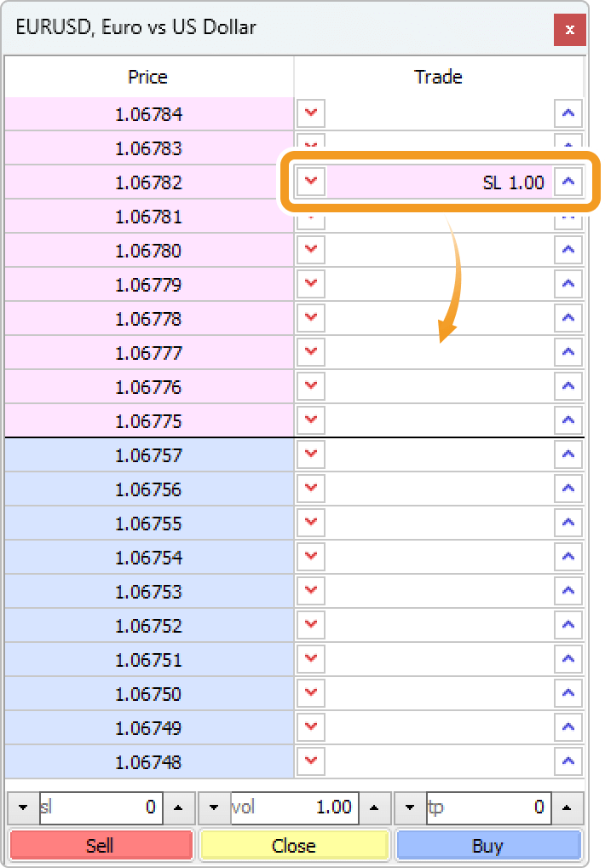Place sell order at 1.06779 row

[x=311, y=284]
